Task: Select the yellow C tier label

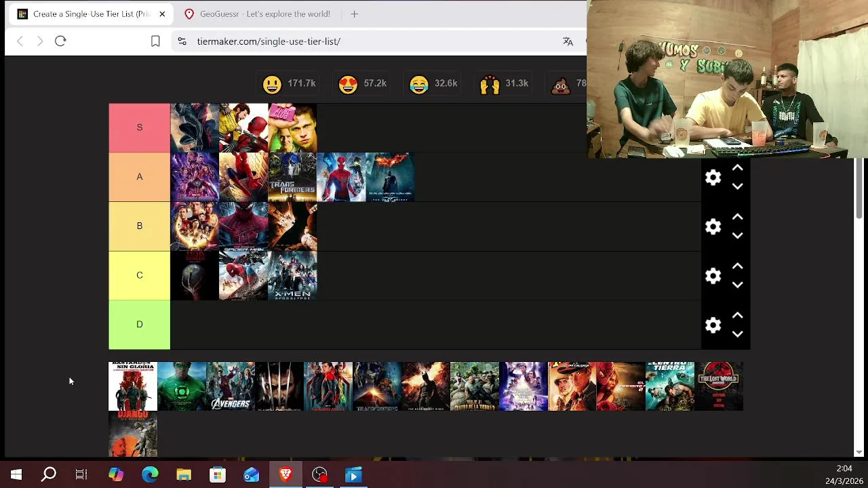Action: [x=140, y=275]
